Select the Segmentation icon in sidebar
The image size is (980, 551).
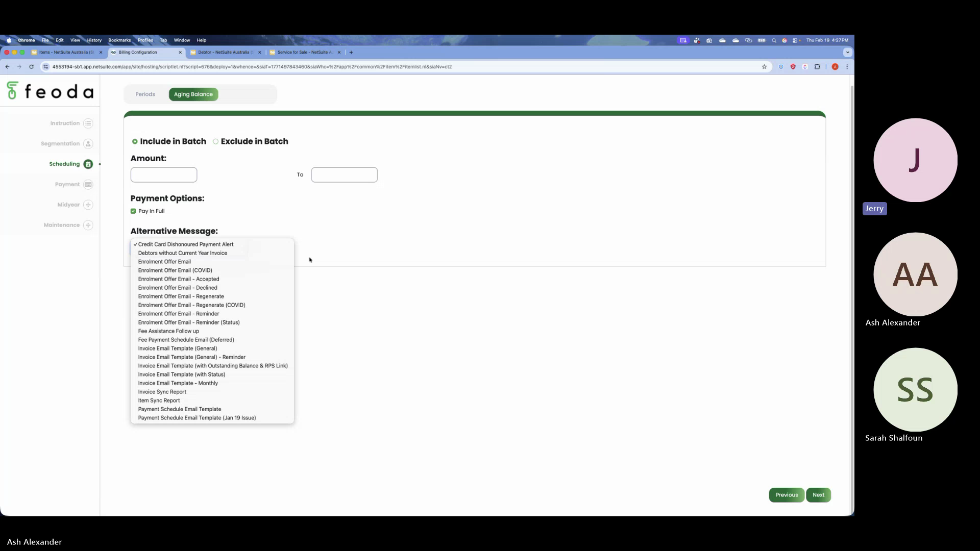pos(88,143)
